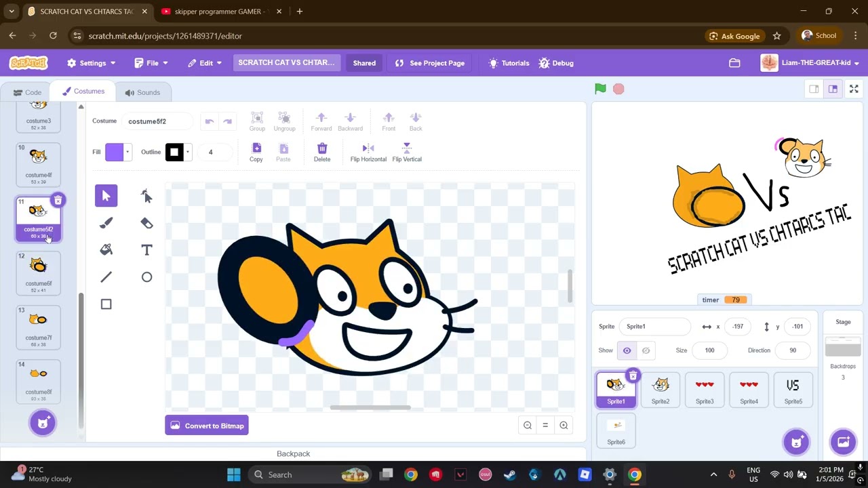
Task: Delete costume5f2 using its trash icon
Action: point(58,200)
